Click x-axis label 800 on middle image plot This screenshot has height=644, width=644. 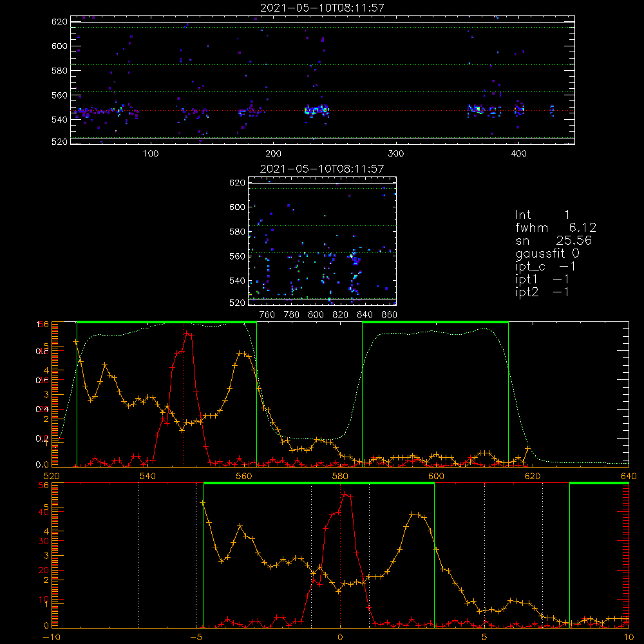point(316,315)
